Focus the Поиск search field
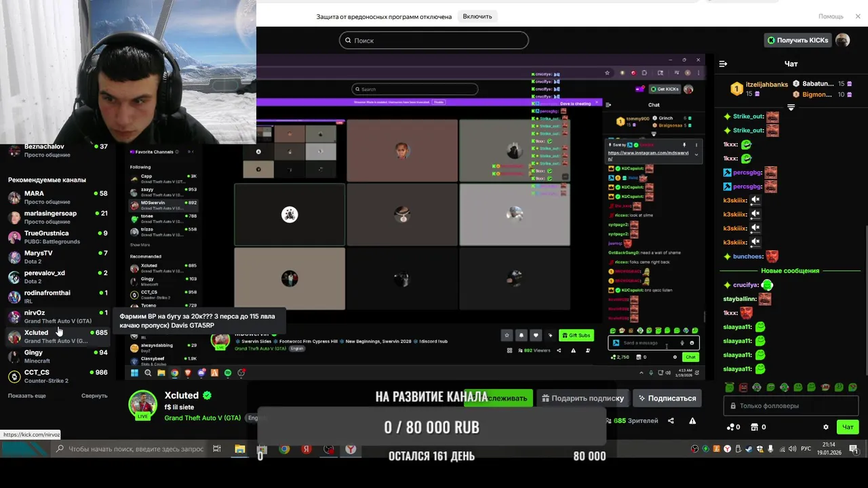 [x=434, y=40]
